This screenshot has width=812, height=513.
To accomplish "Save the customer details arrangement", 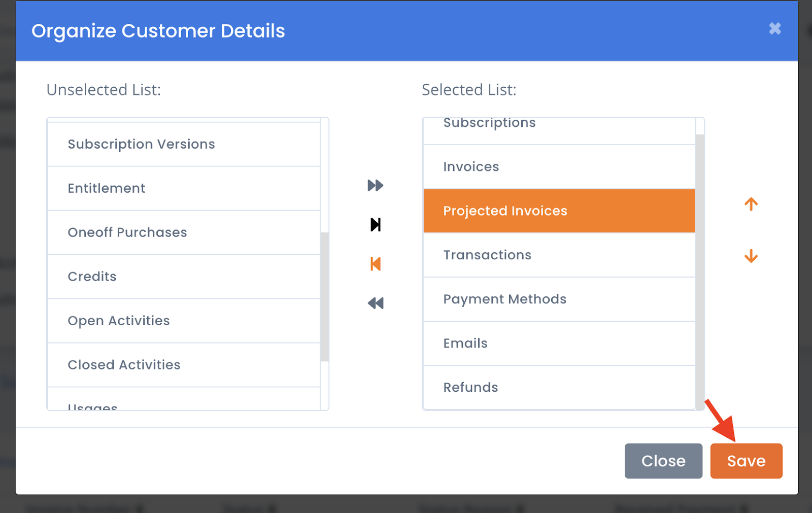I will tap(746, 461).
